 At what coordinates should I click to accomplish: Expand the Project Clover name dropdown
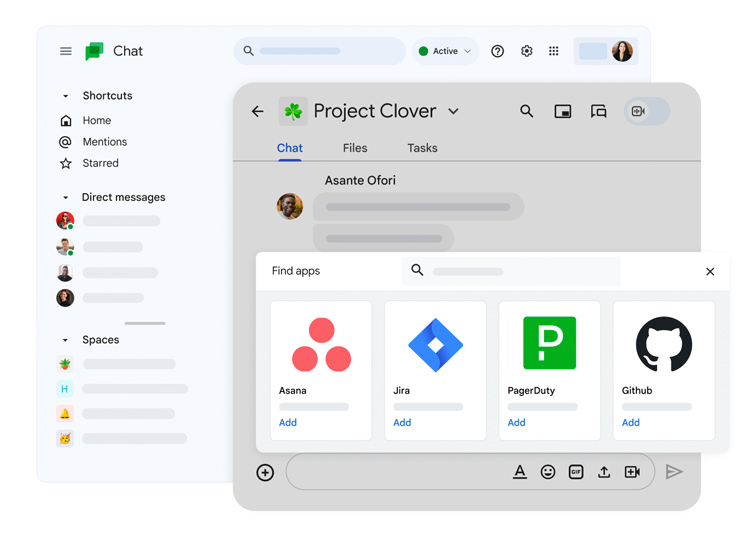pyautogui.click(x=453, y=111)
